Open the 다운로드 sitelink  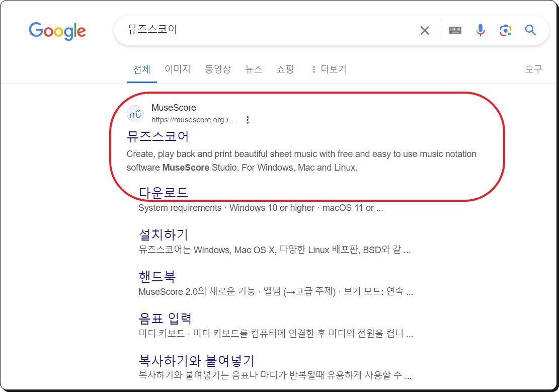164,193
